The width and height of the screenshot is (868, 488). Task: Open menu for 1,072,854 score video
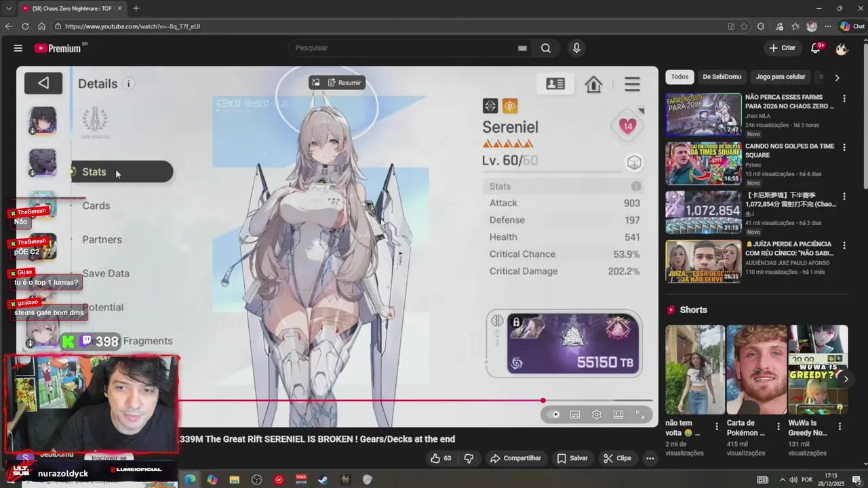844,196
